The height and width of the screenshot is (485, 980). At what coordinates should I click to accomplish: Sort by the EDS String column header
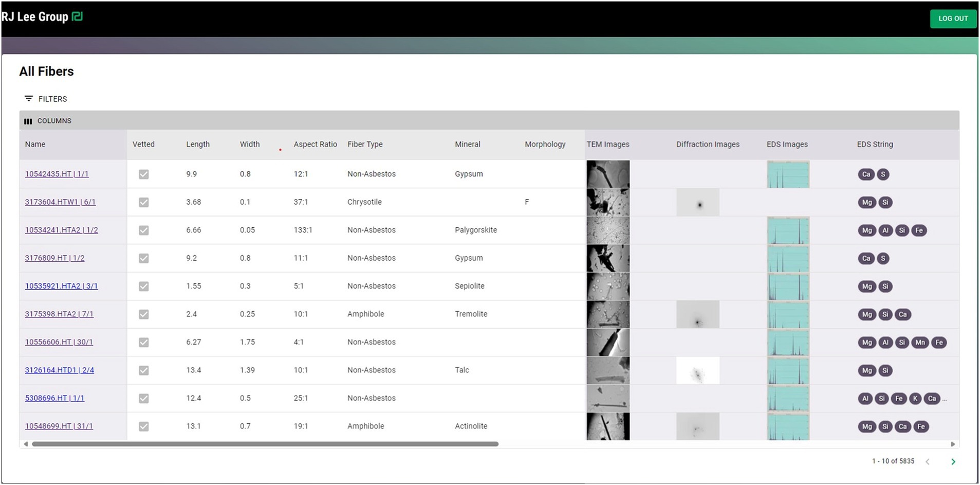pos(875,144)
